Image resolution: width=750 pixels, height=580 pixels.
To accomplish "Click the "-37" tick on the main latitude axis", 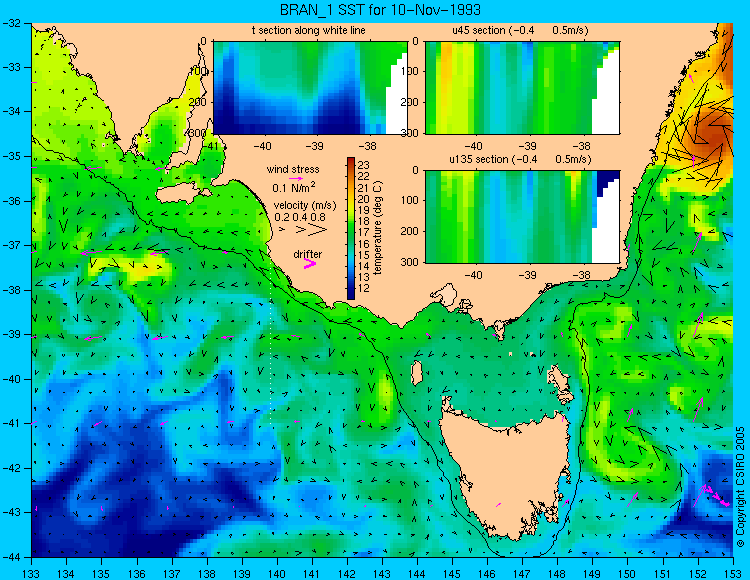I will click(11, 245).
